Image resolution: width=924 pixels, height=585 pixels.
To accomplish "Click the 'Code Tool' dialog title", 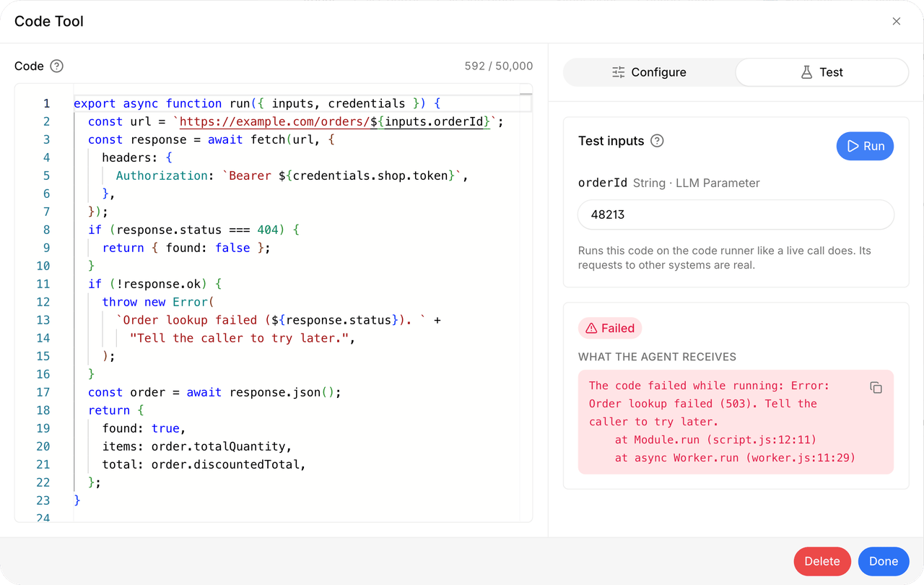I will [x=49, y=22].
